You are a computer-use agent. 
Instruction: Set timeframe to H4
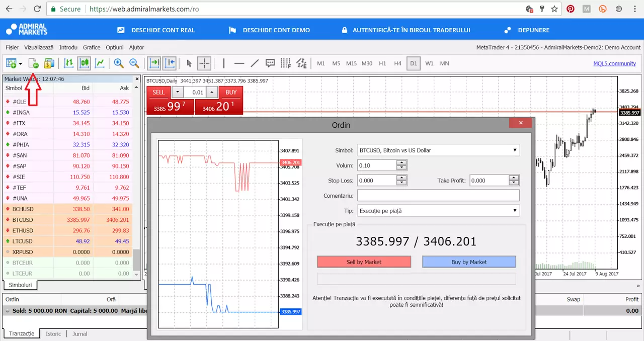coord(398,63)
